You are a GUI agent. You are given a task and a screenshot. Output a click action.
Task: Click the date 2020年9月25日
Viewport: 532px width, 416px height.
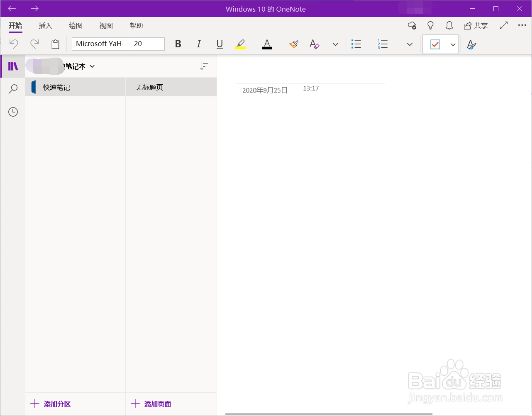pyautogui.click(x=265, y=91)
